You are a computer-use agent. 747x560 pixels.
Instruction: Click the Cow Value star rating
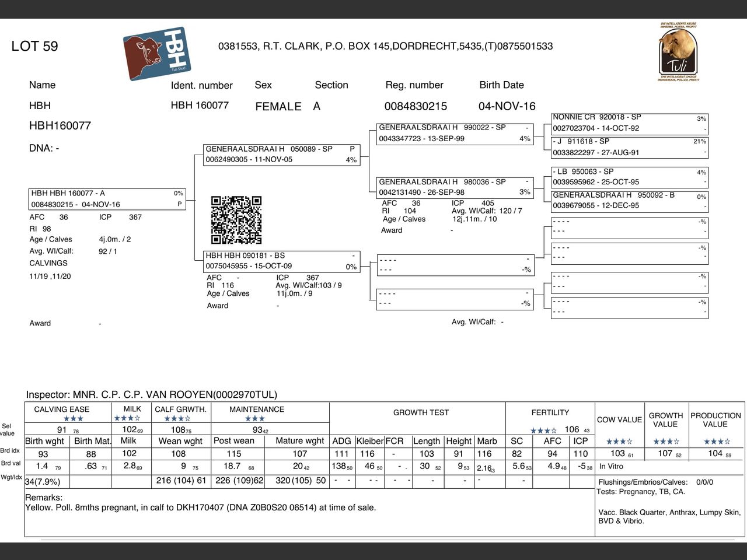tap(619, 441)
